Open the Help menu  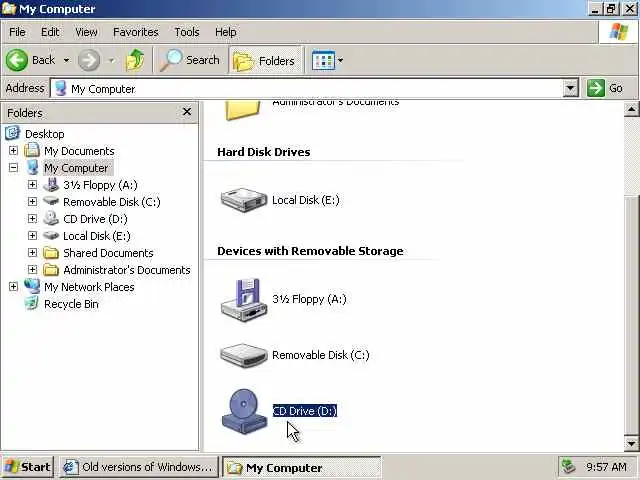[225, 32]
